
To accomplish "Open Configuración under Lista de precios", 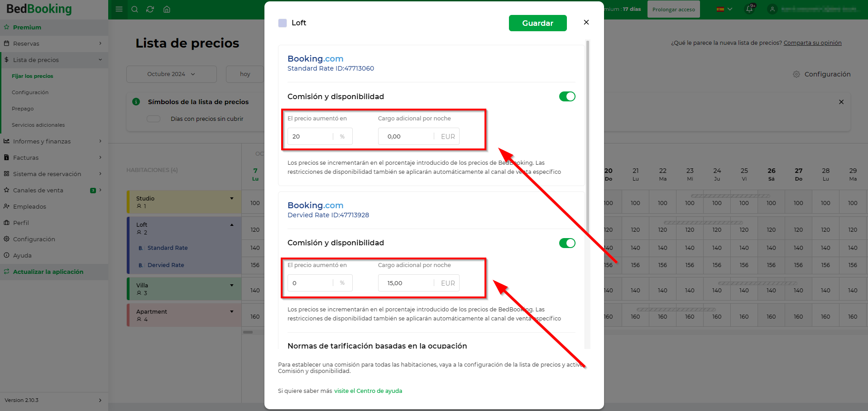I will coord(30,92).
